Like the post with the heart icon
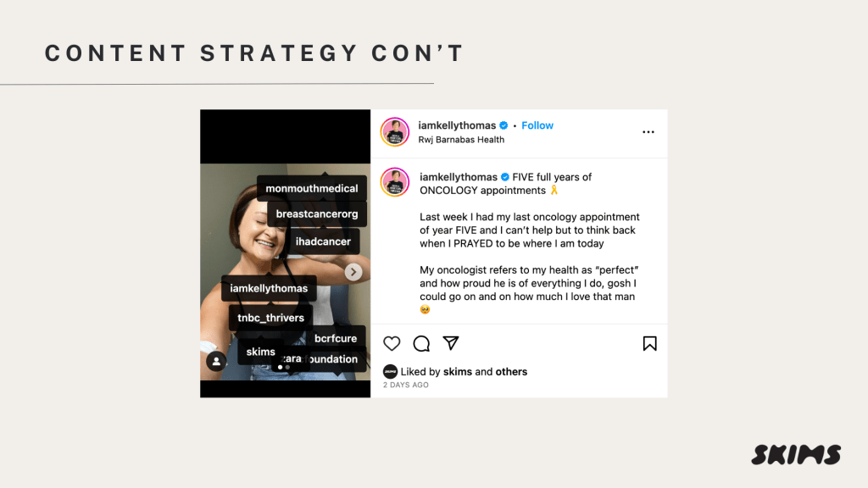 click(392, 344)
